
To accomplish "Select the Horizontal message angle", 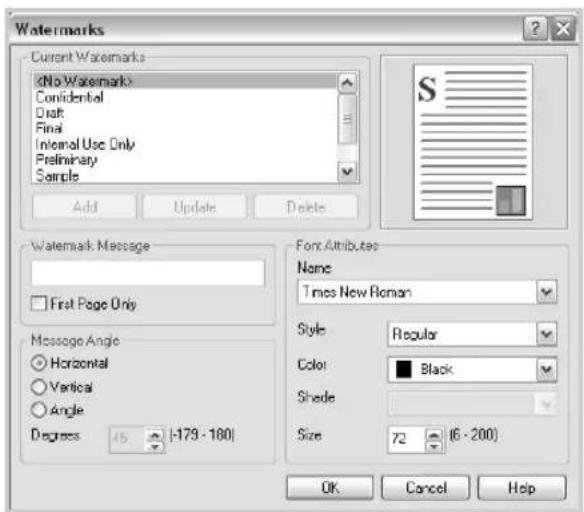I will [39, 363].
